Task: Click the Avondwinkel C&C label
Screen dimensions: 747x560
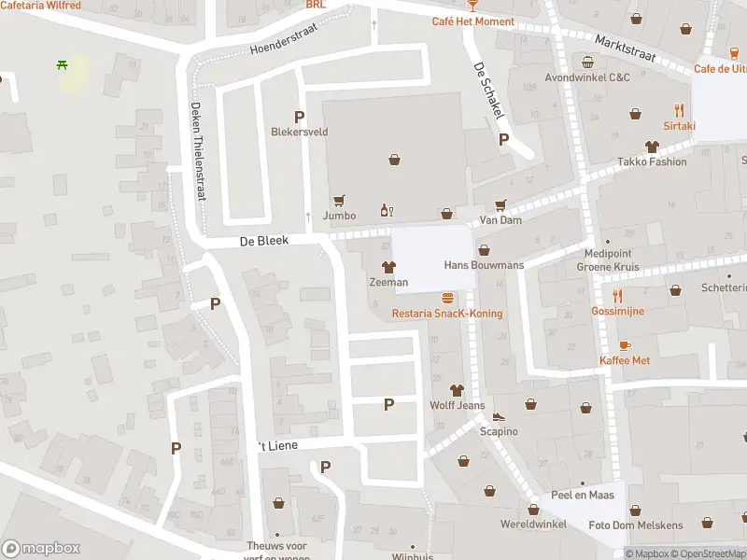Action: pos(587,77)
